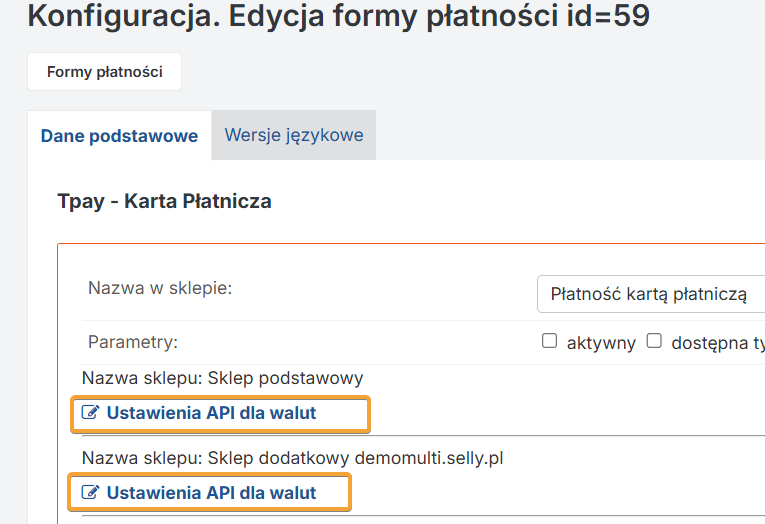This screenshot has height=524, width=765.
Task: Tick the checkbox beside 'dostępna'
Action: click(x=654, y=341)
